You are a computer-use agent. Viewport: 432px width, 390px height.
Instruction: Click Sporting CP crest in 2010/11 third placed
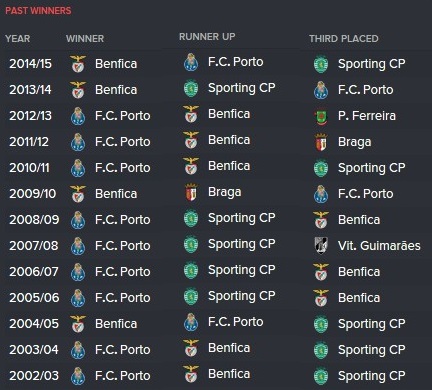321,168
